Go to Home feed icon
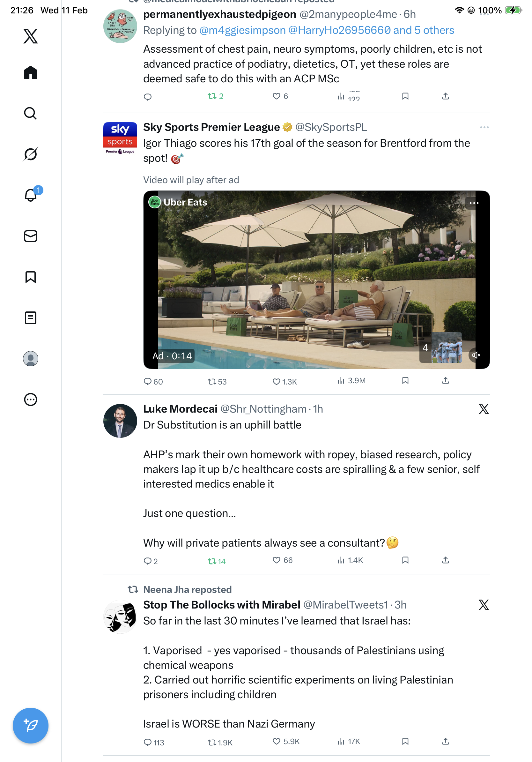The image size is (532, 762). [31, 73]
